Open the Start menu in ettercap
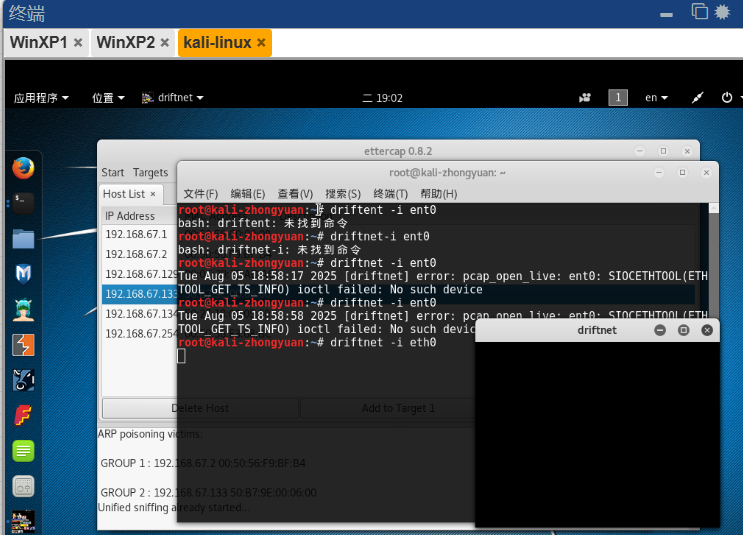This screenshot has height=535, width=743. tap(113, 172)
